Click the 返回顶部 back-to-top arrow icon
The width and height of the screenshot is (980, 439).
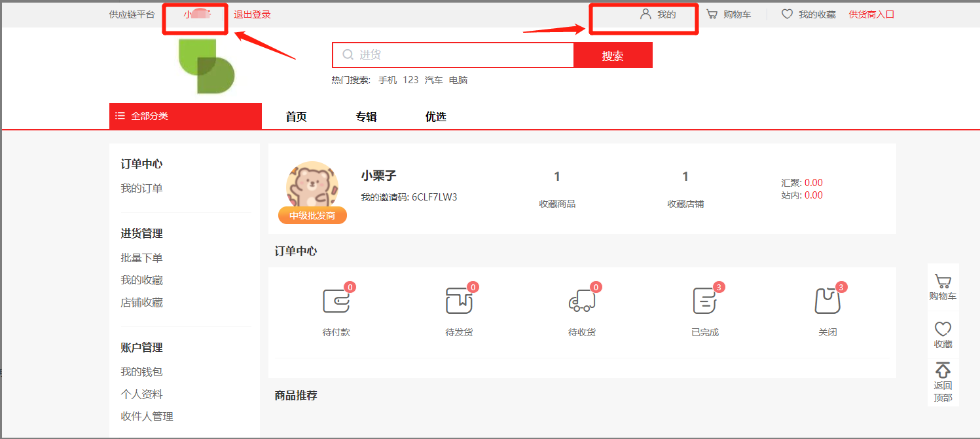(x=943, y=370)
